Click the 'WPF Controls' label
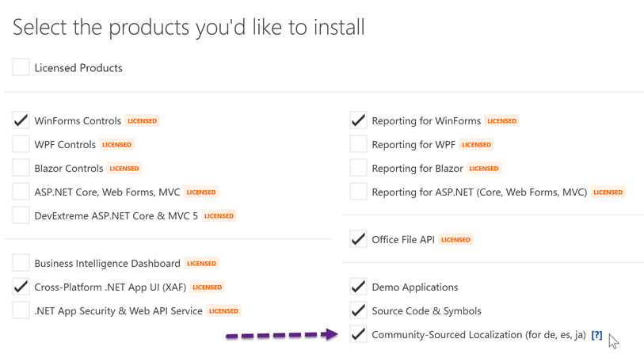Viewport: 644px width, 354px height. (65, 145)
